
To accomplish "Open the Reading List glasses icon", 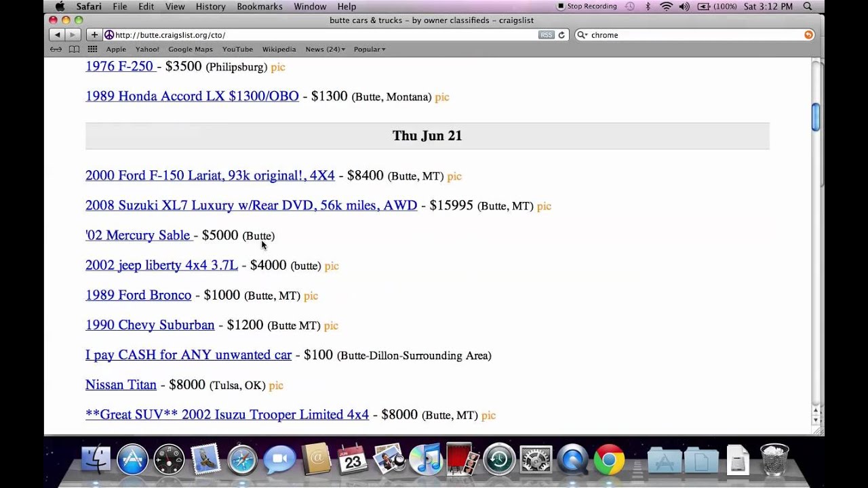I will coord(57,49).
